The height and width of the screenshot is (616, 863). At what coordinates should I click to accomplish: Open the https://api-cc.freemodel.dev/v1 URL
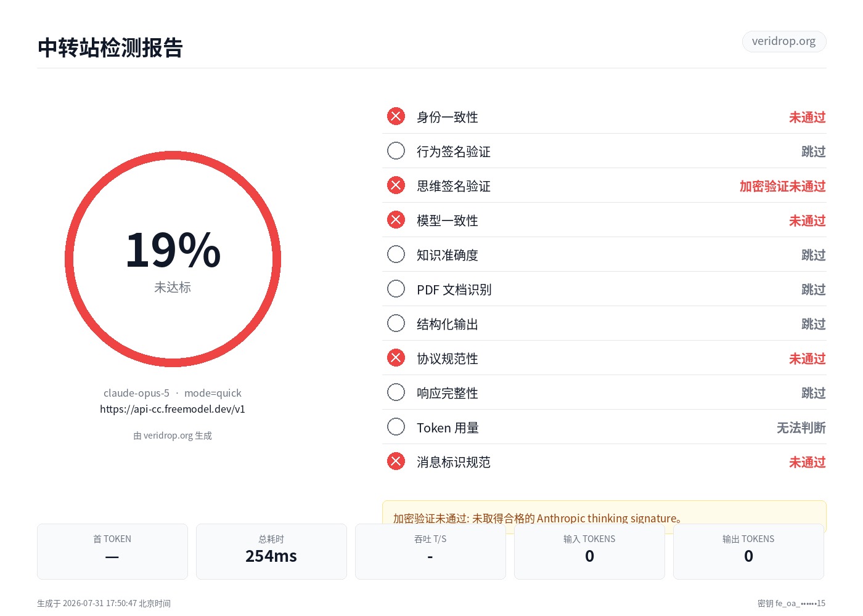[173, 409]
